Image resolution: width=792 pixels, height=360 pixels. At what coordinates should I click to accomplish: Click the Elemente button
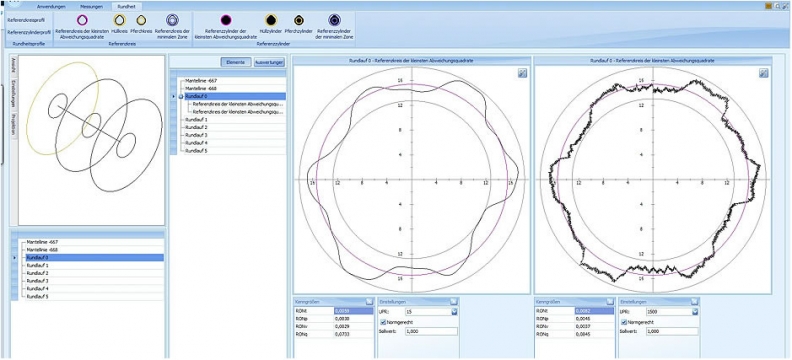point(236,62)
